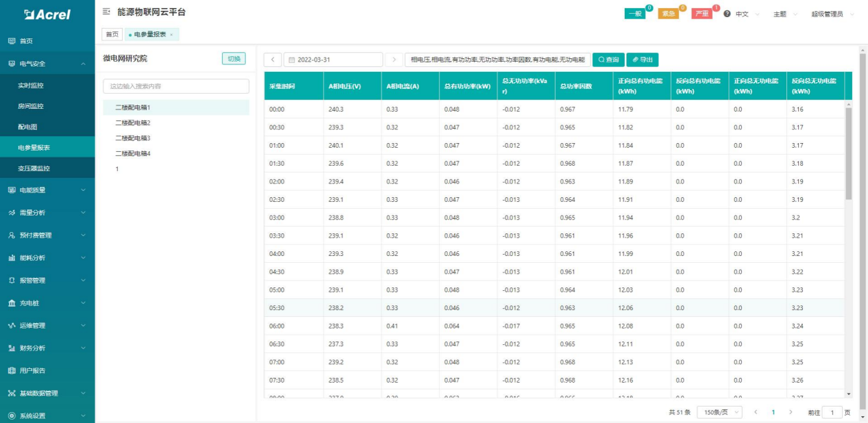Focus the 前往 page number input
Viewport: 868px width, 423px height.
pyautogui.click(x=832, y=413)
